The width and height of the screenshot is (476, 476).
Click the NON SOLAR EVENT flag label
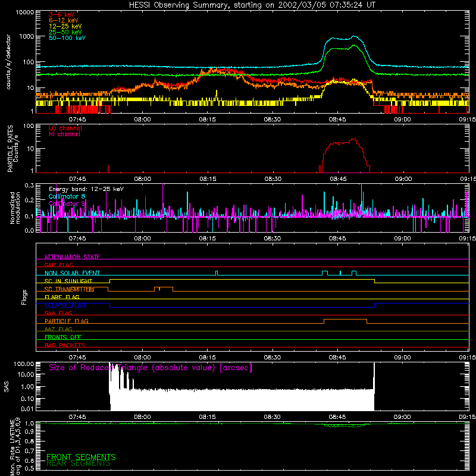click(72, 273)
